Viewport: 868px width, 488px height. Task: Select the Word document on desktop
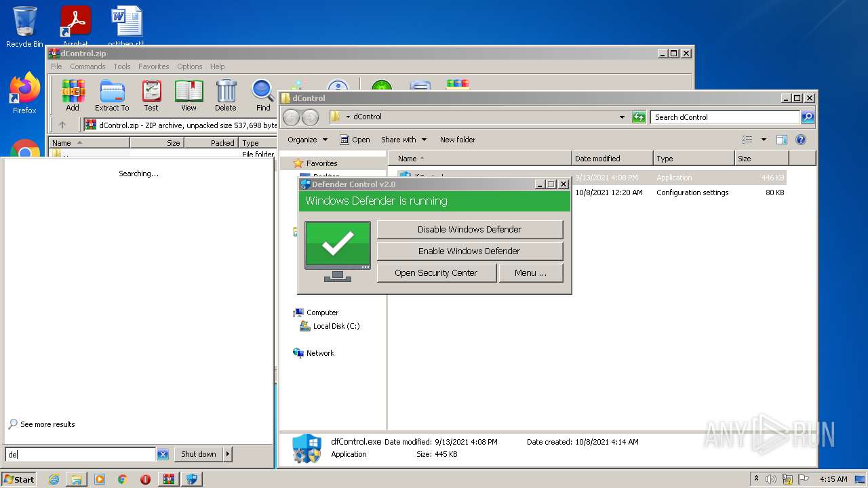(126, 26)
